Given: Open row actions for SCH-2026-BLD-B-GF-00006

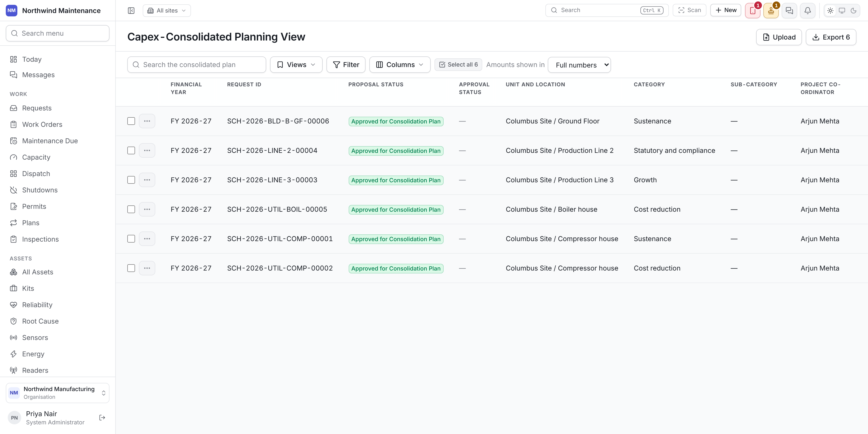Looking at the screenshot, I should coord(147,121).
